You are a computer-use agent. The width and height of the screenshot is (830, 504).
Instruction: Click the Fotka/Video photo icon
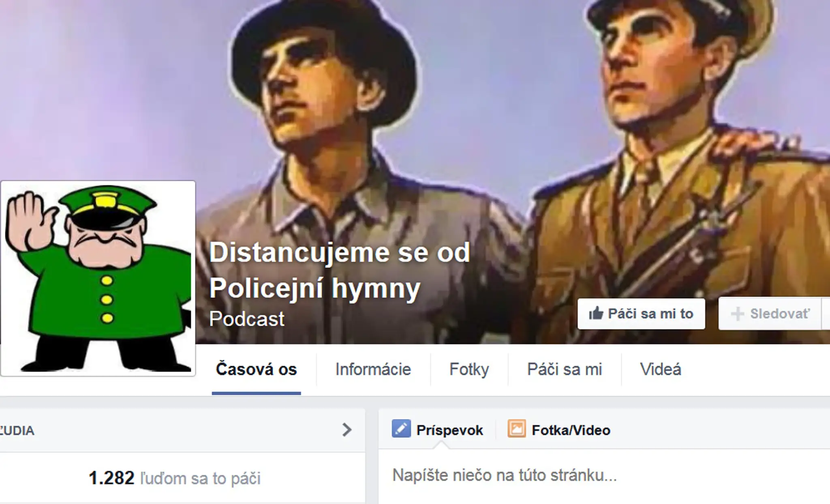[517, 429]
